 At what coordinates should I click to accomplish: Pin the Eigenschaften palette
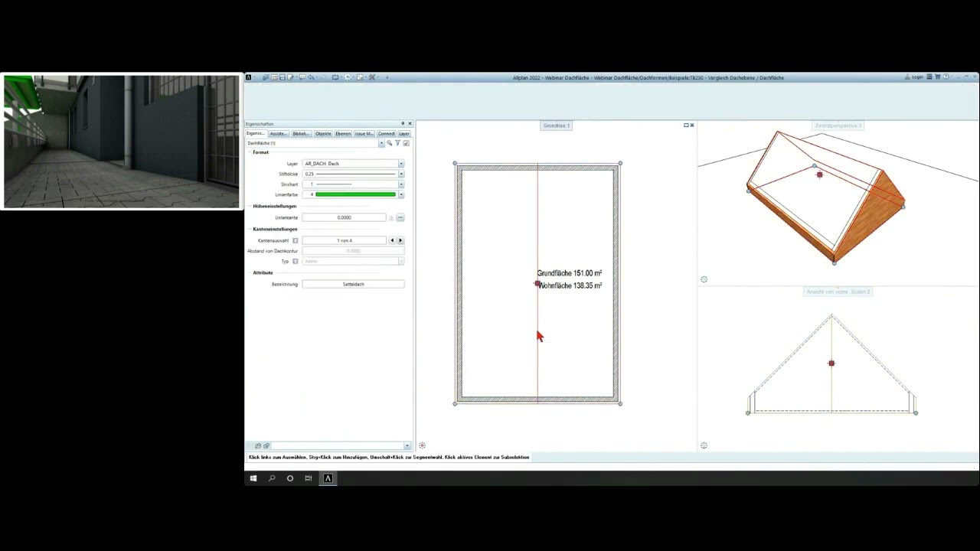(403, 123)
